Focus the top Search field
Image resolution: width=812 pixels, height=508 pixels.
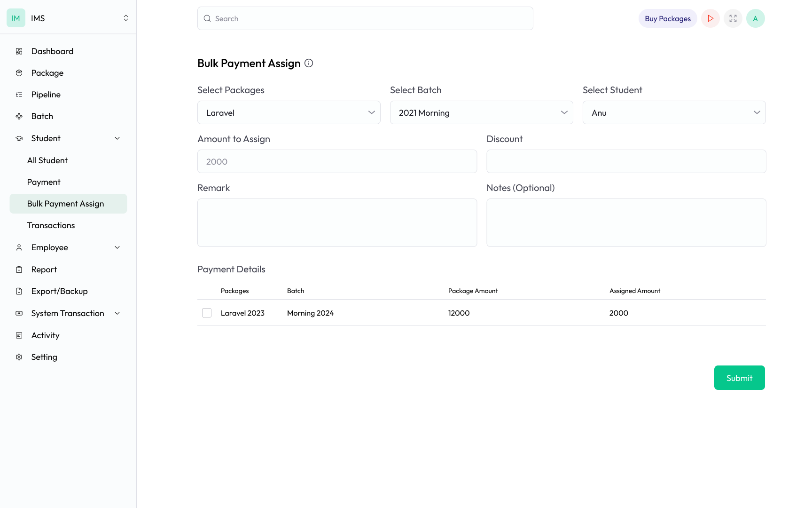click(365, 18)
